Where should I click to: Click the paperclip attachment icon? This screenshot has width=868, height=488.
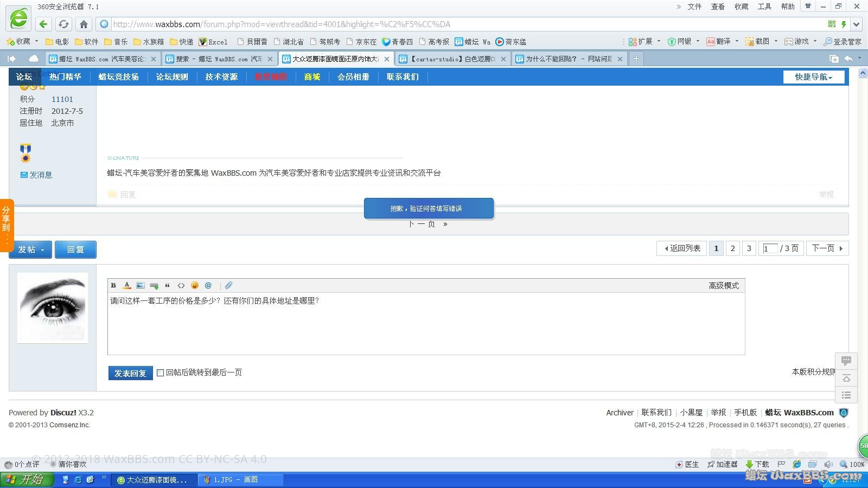pos(228,285)
